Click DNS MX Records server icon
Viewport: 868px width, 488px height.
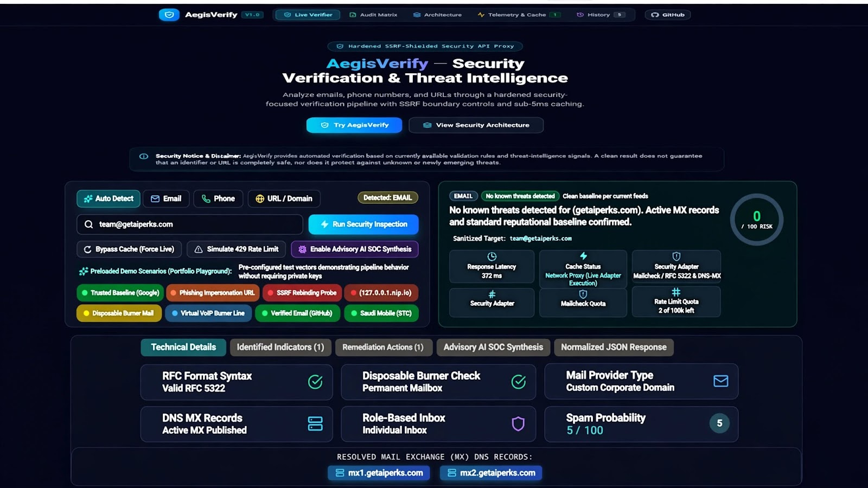pyautogui.click(x=315, y=424)
